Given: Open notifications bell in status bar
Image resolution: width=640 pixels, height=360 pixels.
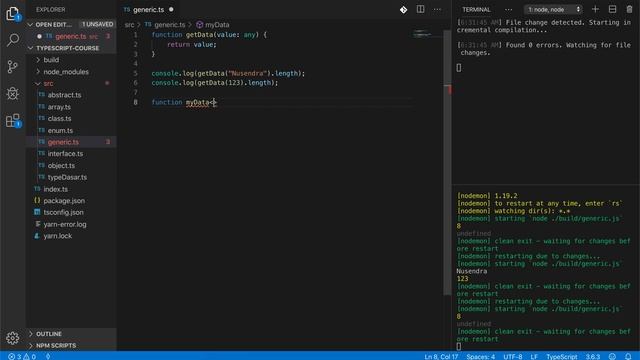Looking at the screenshot, I should coord(628,356).
